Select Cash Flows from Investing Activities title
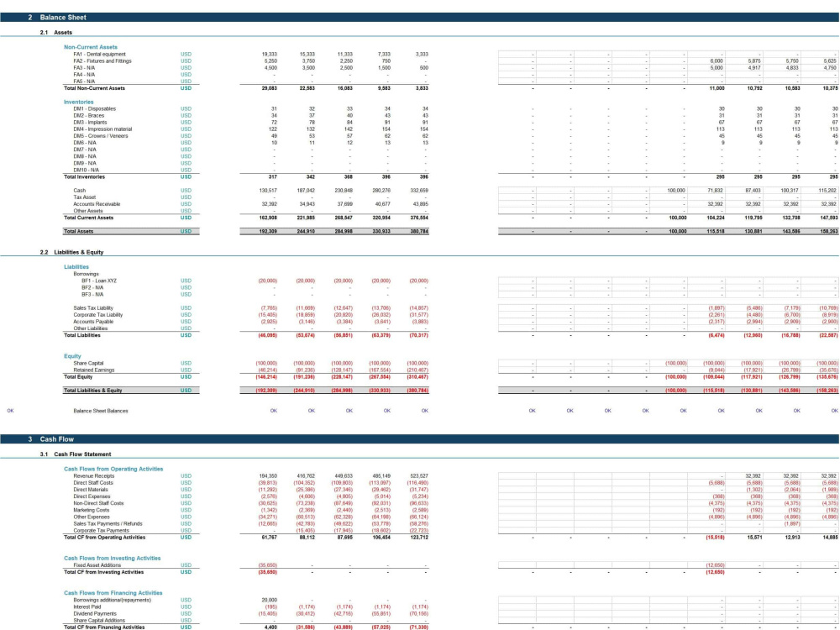This screenshot has width=840, height=630. [113, 559]
